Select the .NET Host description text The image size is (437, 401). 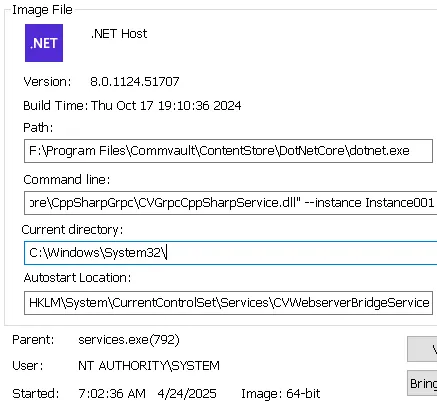tap(119, 34)
